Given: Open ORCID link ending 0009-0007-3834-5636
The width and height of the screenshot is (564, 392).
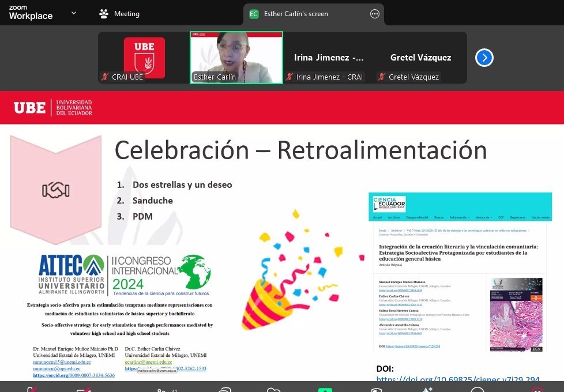Looking at the screenshot, I should 74,375.
